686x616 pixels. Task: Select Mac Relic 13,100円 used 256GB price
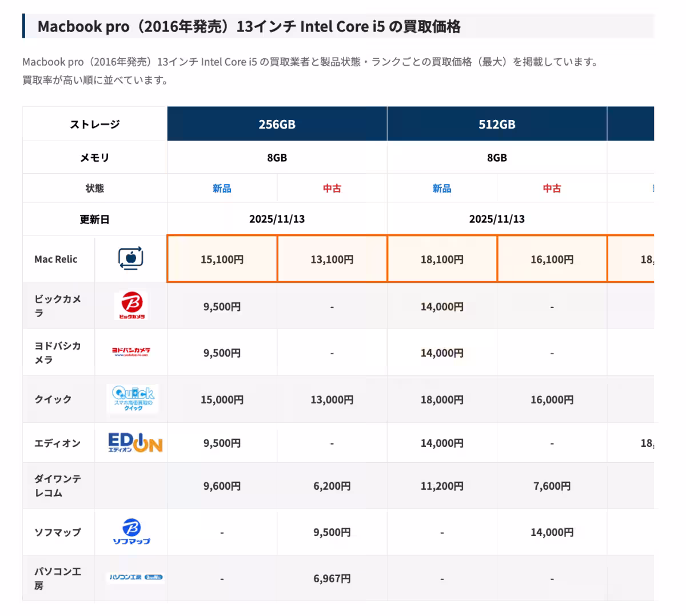tap(332, 259)
